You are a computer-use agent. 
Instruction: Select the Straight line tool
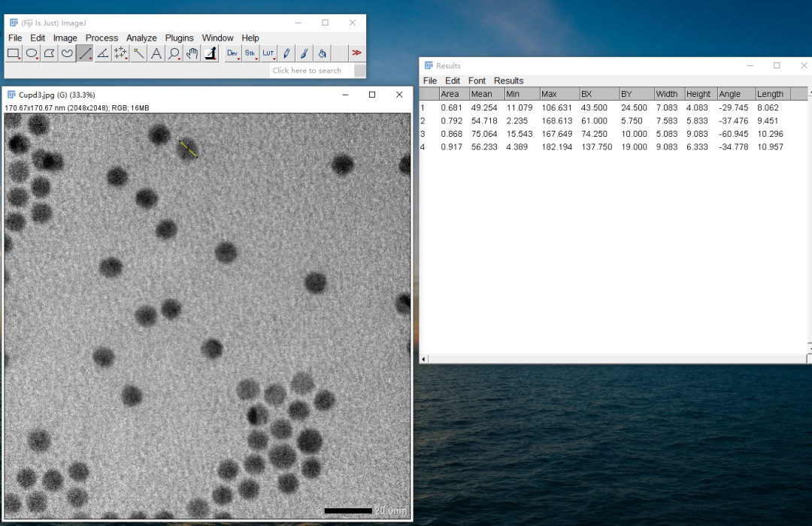(x=84, y=53)
